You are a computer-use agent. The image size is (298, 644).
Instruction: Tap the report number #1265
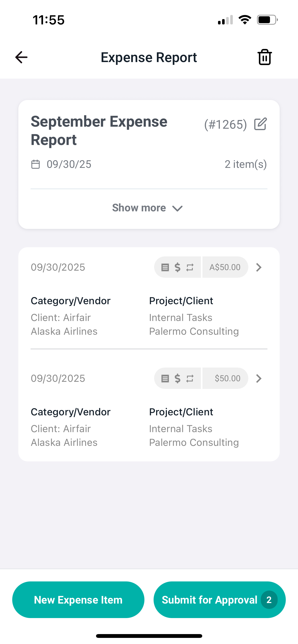[225, 125]
